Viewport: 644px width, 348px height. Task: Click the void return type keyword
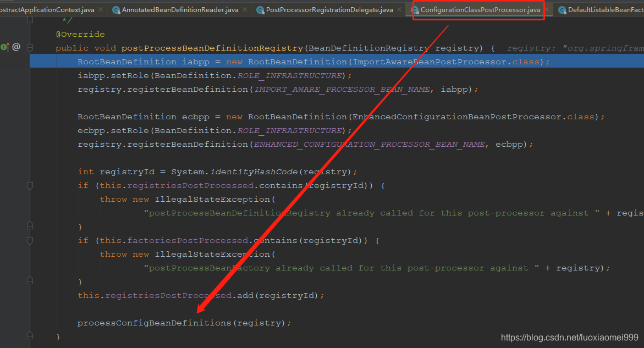[104, 48]
